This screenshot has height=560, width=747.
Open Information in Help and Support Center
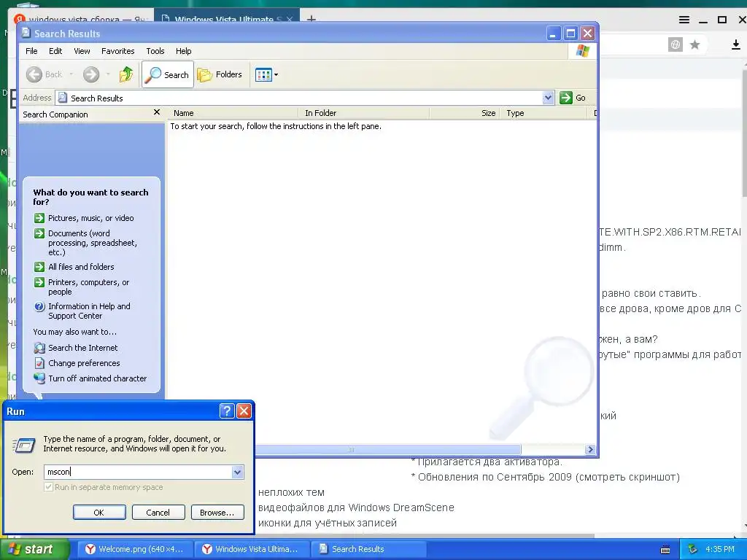(x=89, y=311)
